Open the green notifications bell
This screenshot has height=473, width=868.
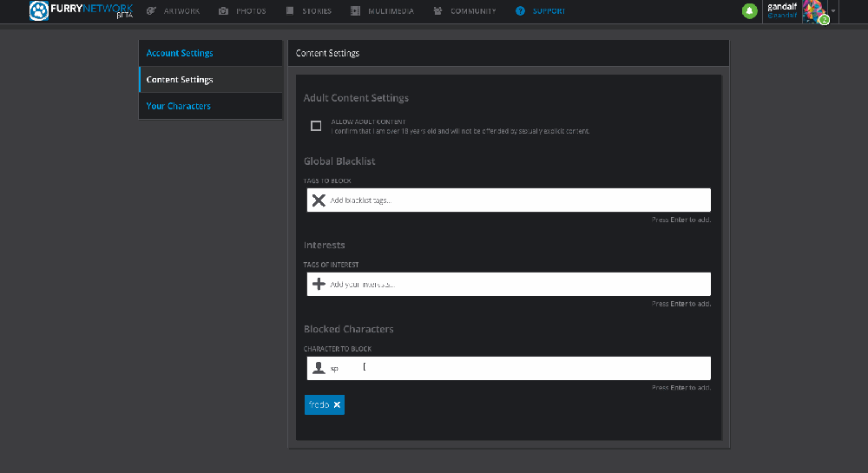pos(749,11)
